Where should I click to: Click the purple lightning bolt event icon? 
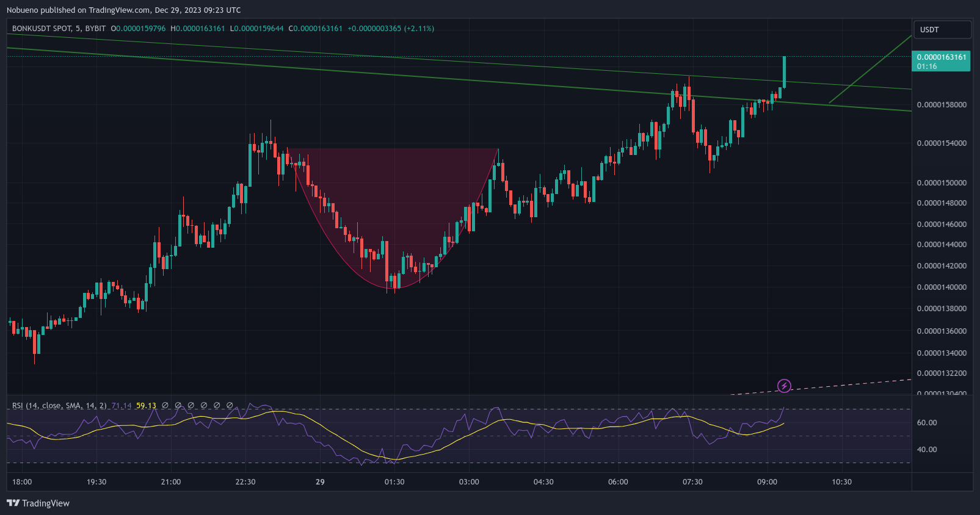(x=784, y=386)
